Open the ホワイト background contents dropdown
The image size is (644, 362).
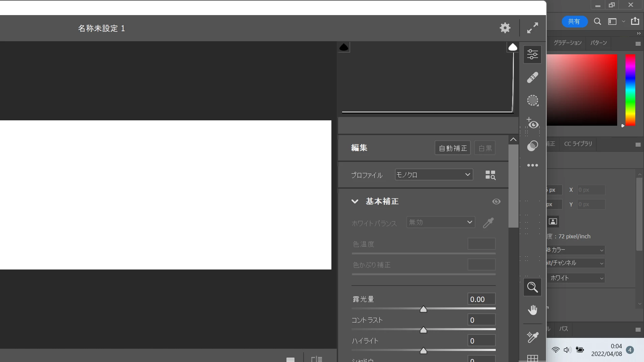coord(576,278)
